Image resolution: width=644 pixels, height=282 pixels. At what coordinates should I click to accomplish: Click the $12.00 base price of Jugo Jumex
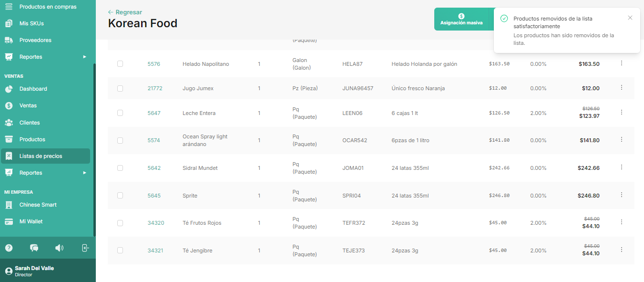pos(498,88)
